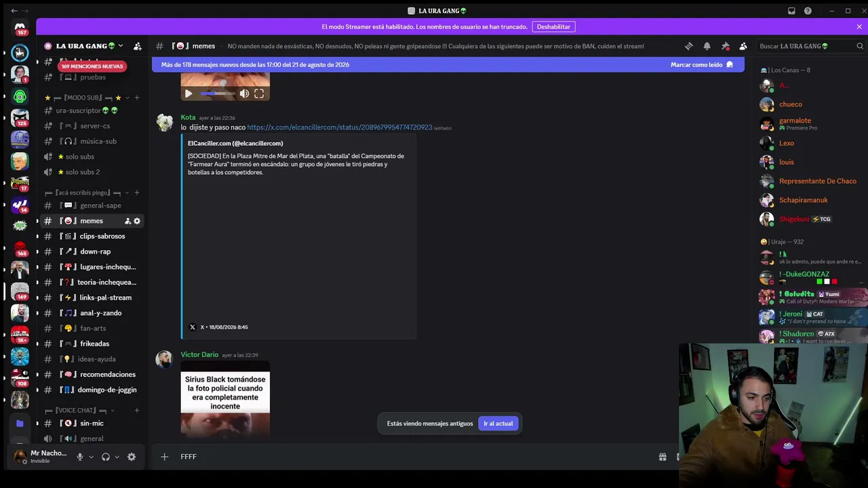
Task: Add channel to VOICE CHAT category
Action: click(136, 410)
